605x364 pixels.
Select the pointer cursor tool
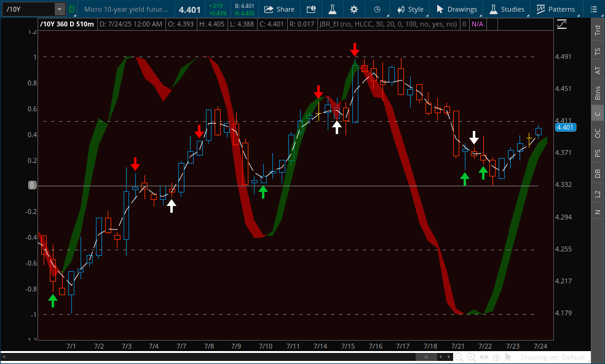point(508,357)
